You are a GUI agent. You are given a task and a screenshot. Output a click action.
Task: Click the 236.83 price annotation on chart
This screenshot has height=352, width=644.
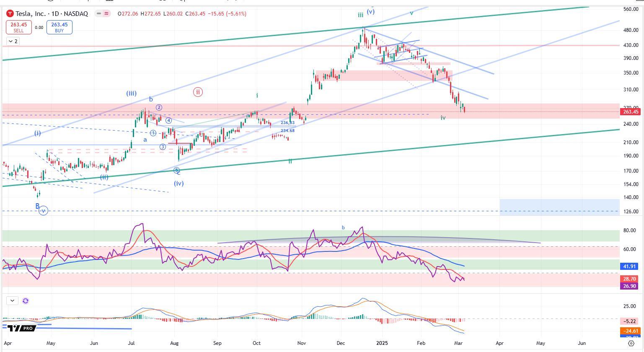pos(287,123)
